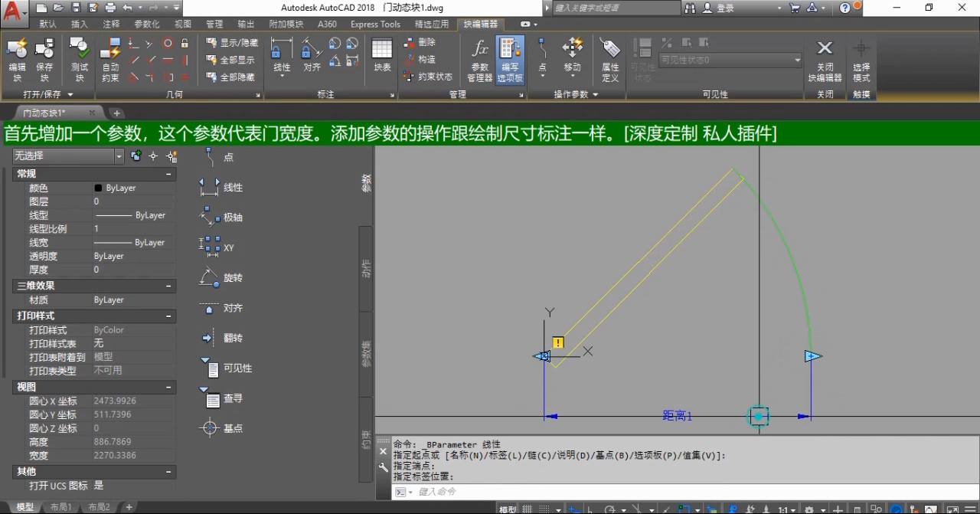Open the Linear (线性) dimension dropdown arrow

pyautogui.click(x=282, y=77)
